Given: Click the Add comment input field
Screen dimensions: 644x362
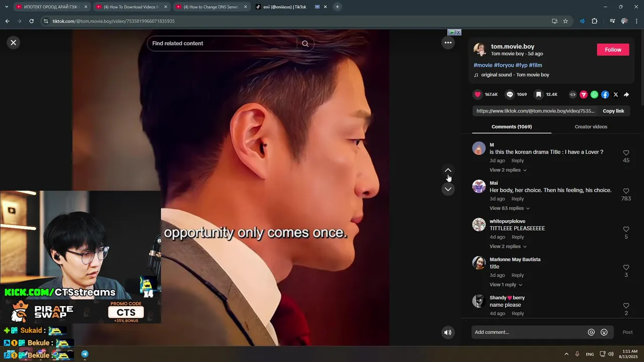Looking at the screenshot, I should [528, 332].
